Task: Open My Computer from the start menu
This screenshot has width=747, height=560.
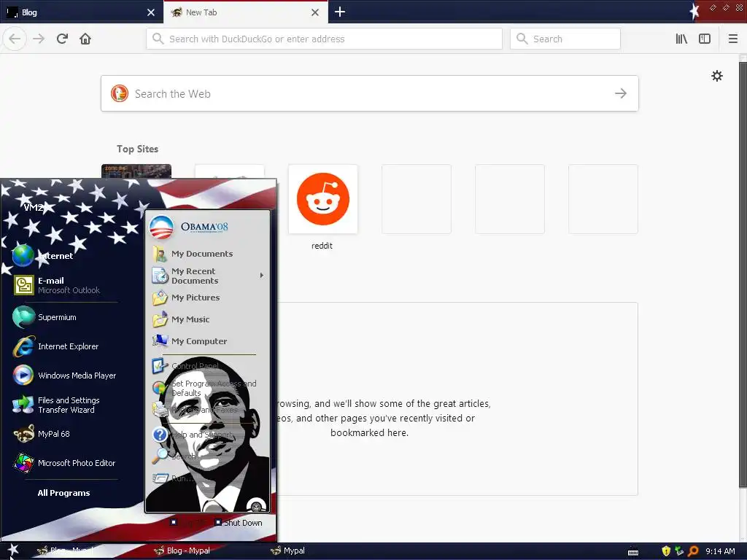Action: (x=190, y=341)
